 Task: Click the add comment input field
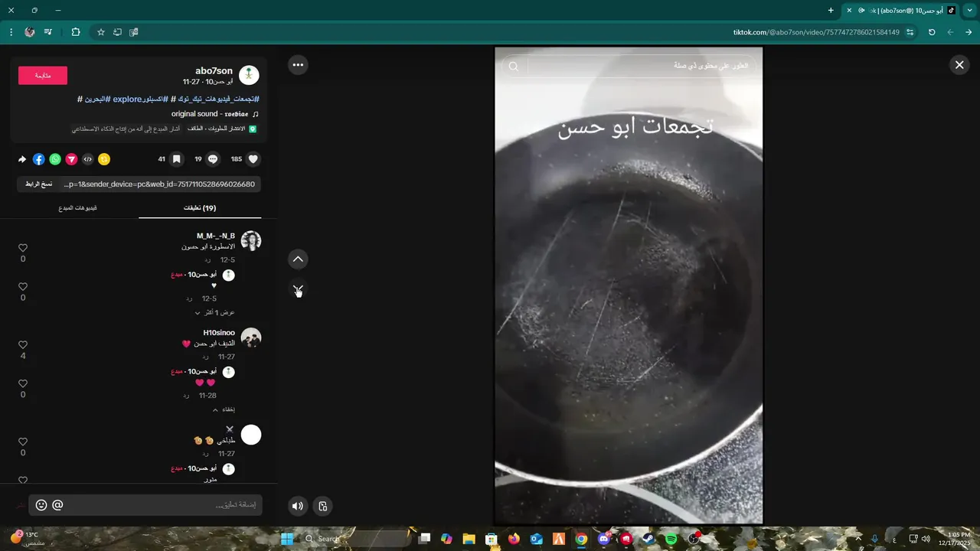pyautogui.click(x=145, y=505)
